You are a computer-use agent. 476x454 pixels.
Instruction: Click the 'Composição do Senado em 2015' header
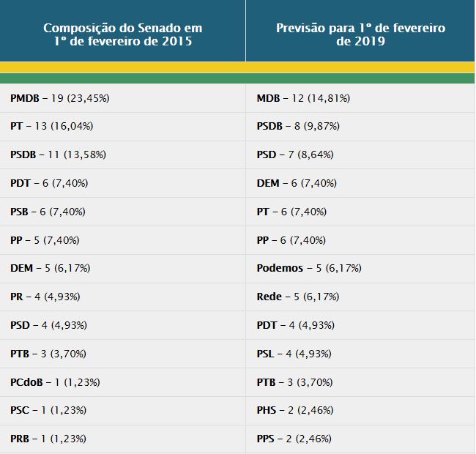[x=122, y=34]
